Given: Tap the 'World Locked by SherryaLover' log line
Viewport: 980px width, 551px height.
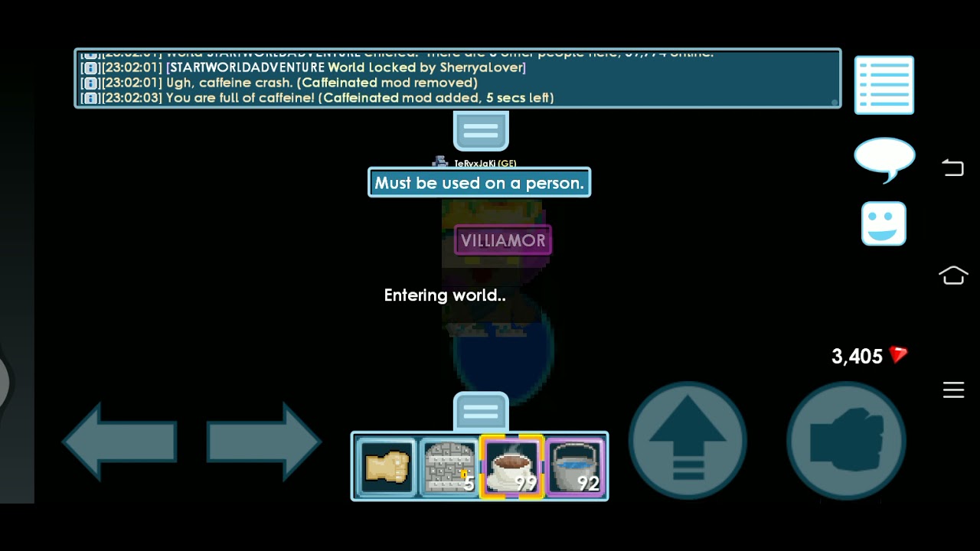Looking at the screenshot, I should tap(303, 67).
